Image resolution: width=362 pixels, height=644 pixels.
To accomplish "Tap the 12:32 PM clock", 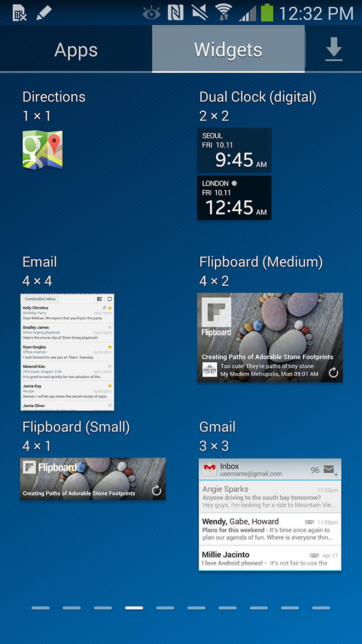I will coord(316,14).
